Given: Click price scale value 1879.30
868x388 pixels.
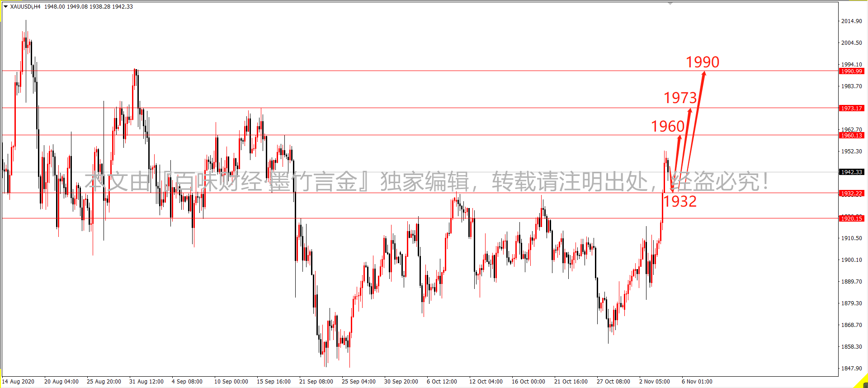Looking at the screenshot, I should tap(851, 303).
